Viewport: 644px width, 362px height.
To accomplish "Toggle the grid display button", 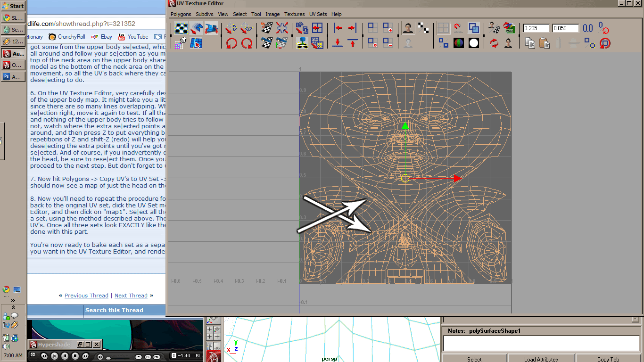I will point(443,28).
